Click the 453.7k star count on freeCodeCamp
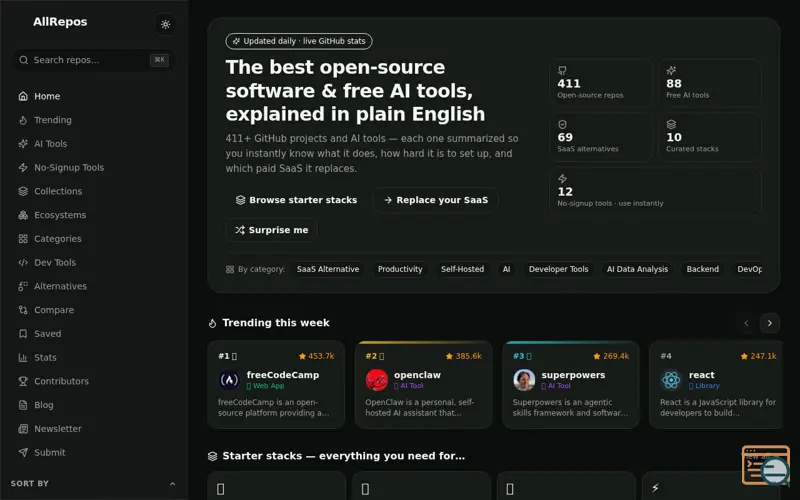 [x=316, y=356]
